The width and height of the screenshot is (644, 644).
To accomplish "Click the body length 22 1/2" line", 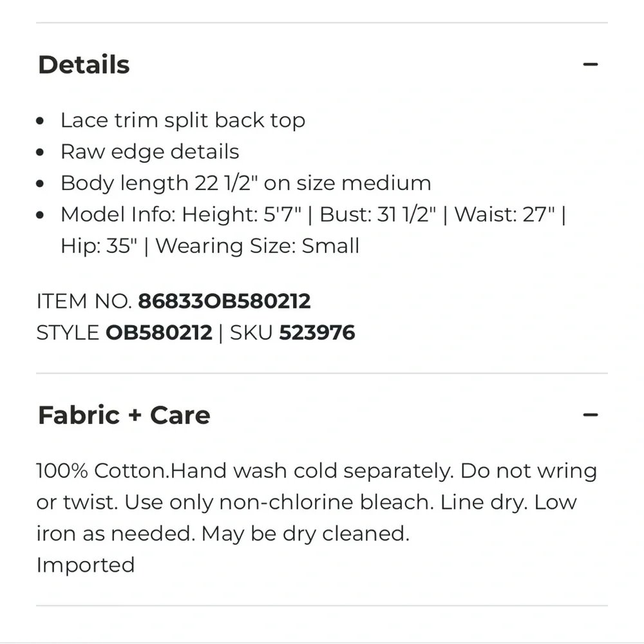I will point(246,183).
